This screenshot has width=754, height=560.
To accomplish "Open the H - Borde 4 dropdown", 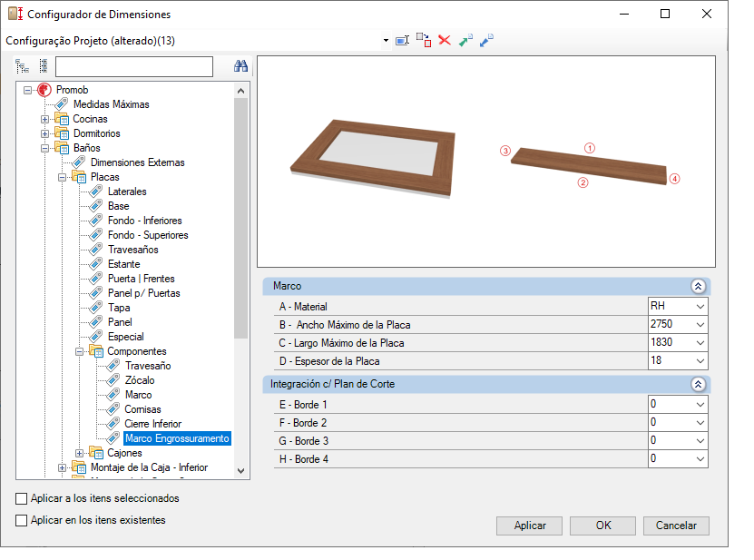I will (700, 459).
